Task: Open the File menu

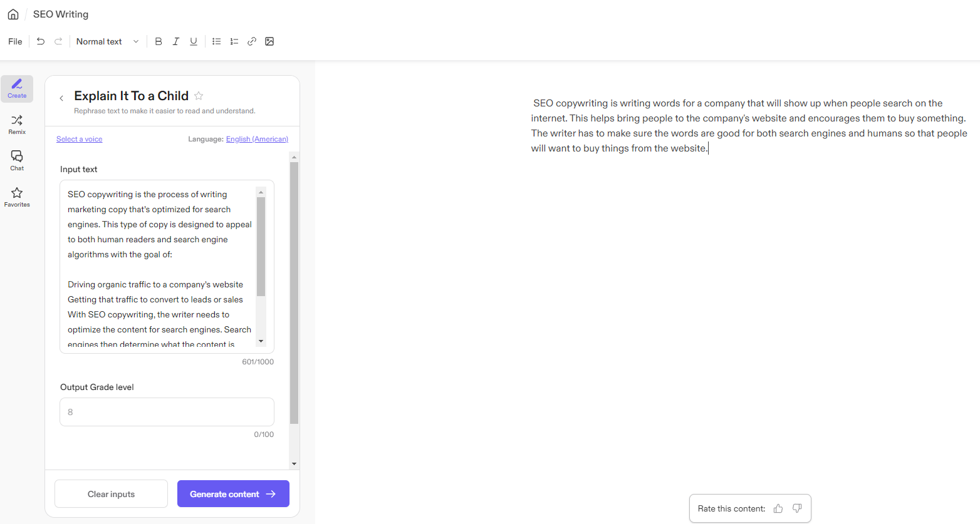Action: [14, 41]
